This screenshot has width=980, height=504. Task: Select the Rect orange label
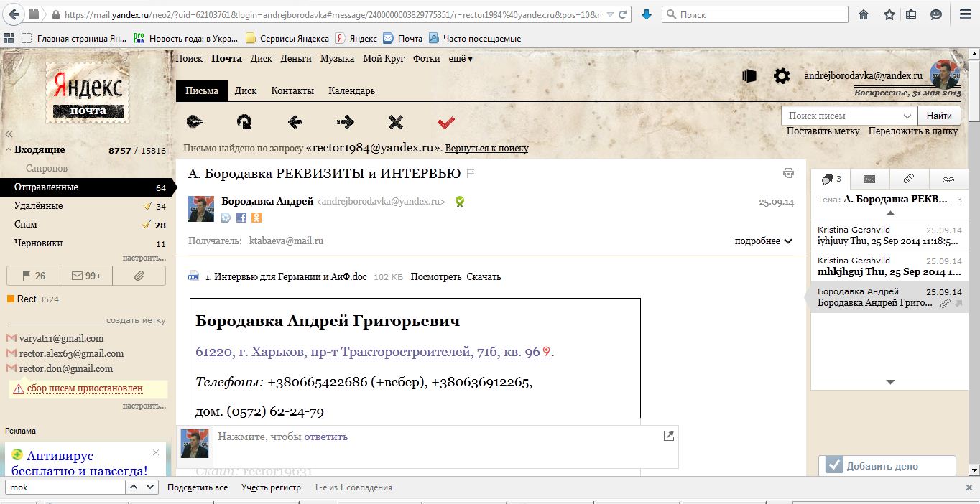coord(27,299)
